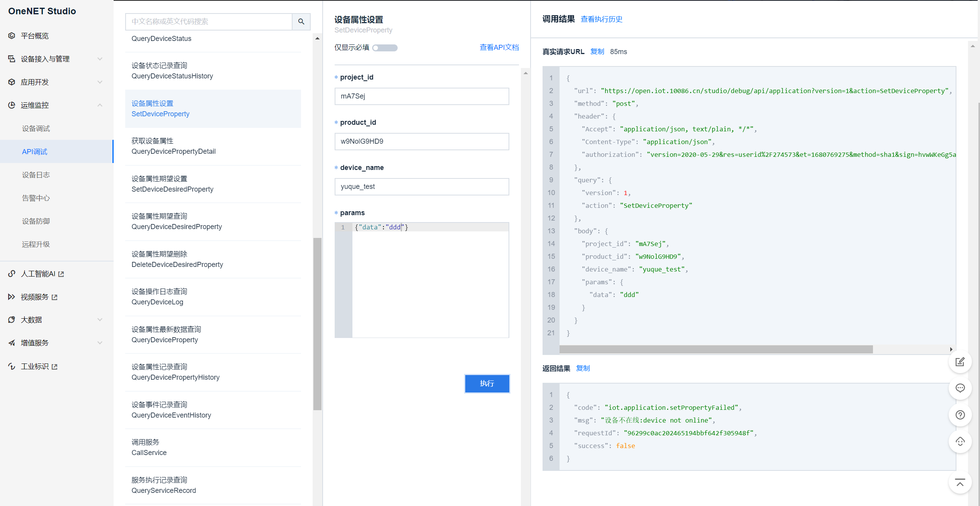Click the request JSON horizontal scrollbar

click(716, 350)
